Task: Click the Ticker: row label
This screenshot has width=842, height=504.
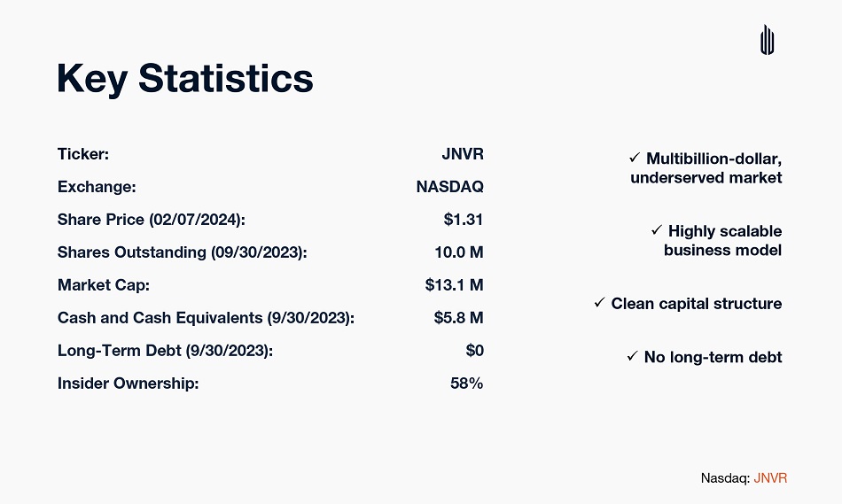Action: 83,154
